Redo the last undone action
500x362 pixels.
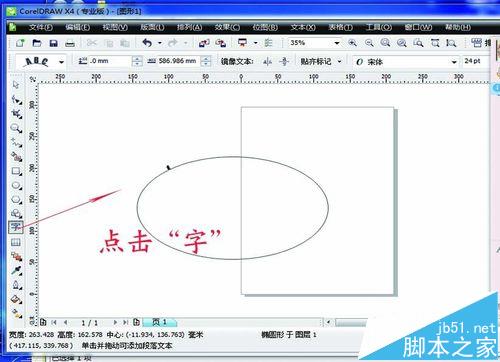pos(173,43)
